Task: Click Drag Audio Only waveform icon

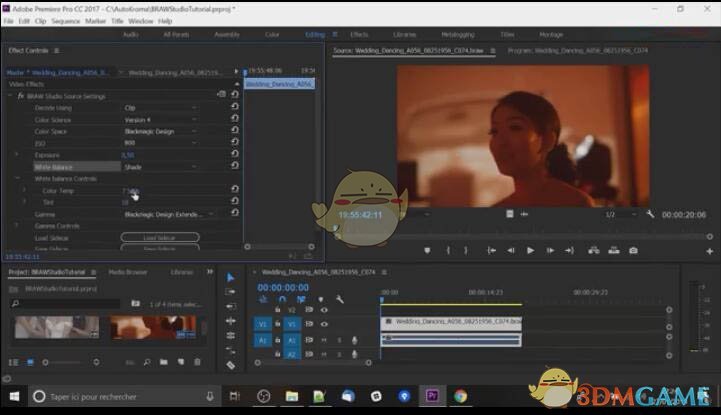Action: [524, 214]
